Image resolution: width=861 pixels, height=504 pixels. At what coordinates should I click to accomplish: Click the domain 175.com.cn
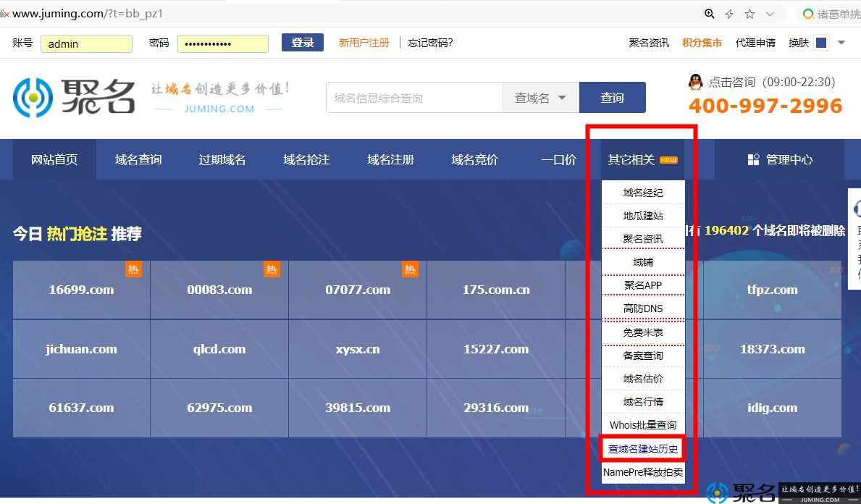pos(496,290)
